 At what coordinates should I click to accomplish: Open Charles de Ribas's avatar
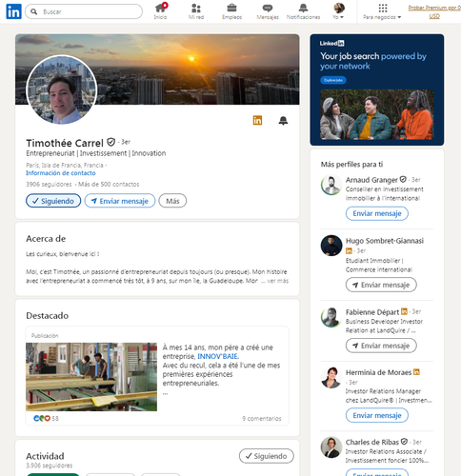(331, 447)
